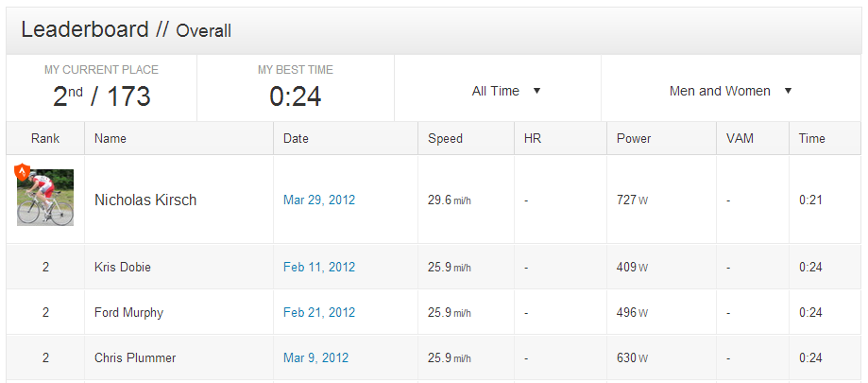The height and width of the screenshot is (383, 868).
Task: Click the Power column header
Action: tap(634, 138)
